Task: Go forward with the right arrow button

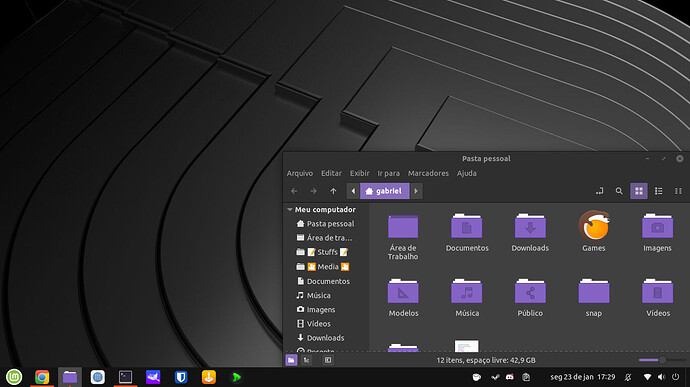Action: click(313, 191)
